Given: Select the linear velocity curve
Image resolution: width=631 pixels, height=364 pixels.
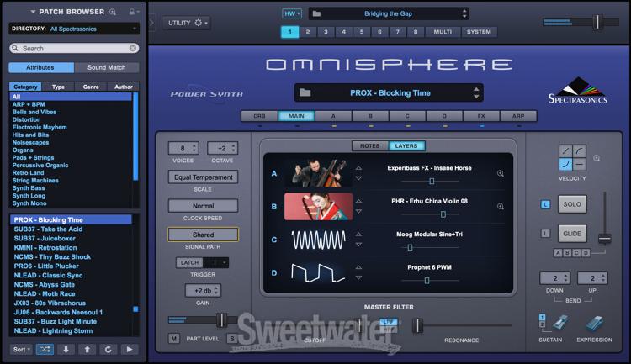Looking at the screenshot, I should [565, 151].
